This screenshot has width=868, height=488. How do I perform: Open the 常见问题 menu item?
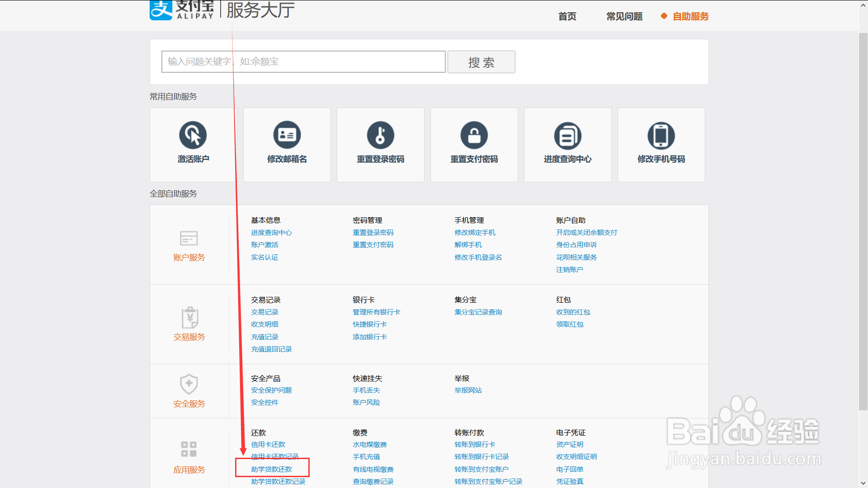tap(624, 16)
